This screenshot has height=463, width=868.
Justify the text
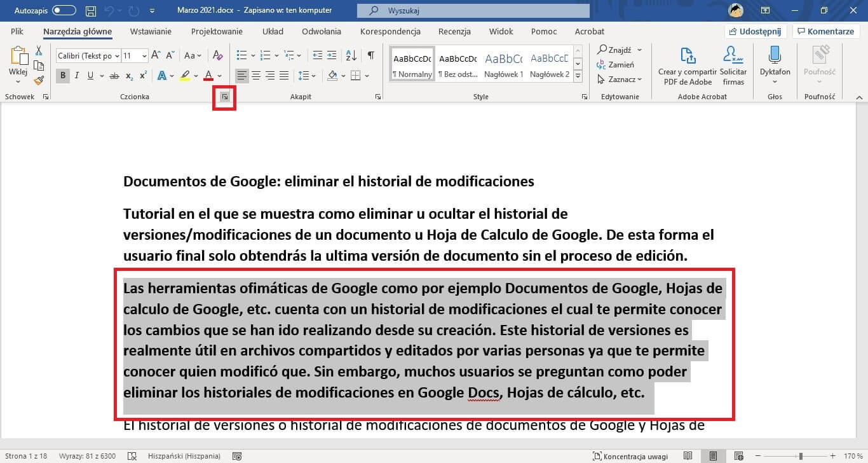(284, 76)
